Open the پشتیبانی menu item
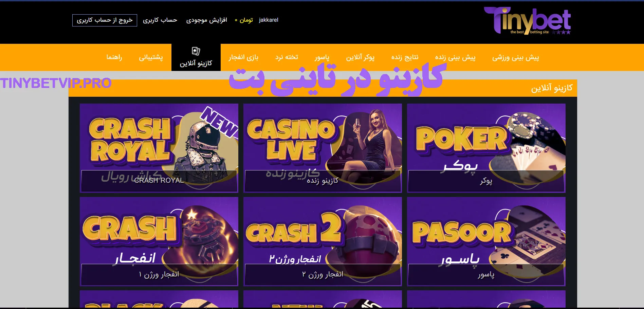The height and width of the screenshot is (309, 644). 151,57
